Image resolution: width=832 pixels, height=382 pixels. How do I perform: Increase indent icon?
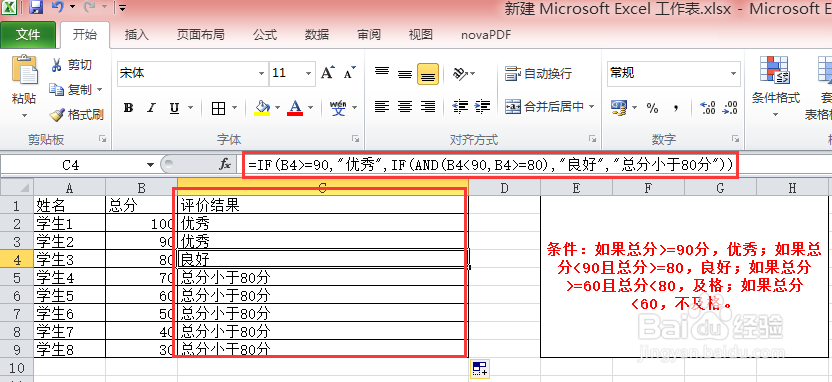pyautogui.click(x=482, y=107)
